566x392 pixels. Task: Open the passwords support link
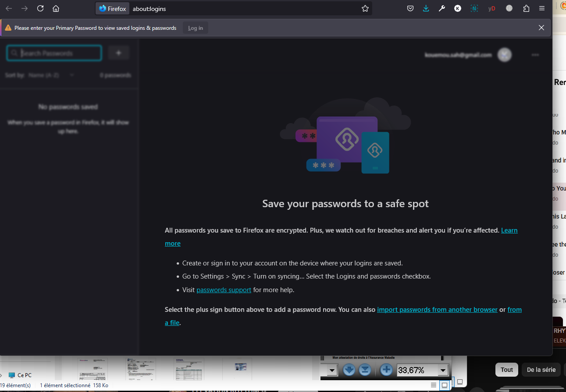point(224,290)
